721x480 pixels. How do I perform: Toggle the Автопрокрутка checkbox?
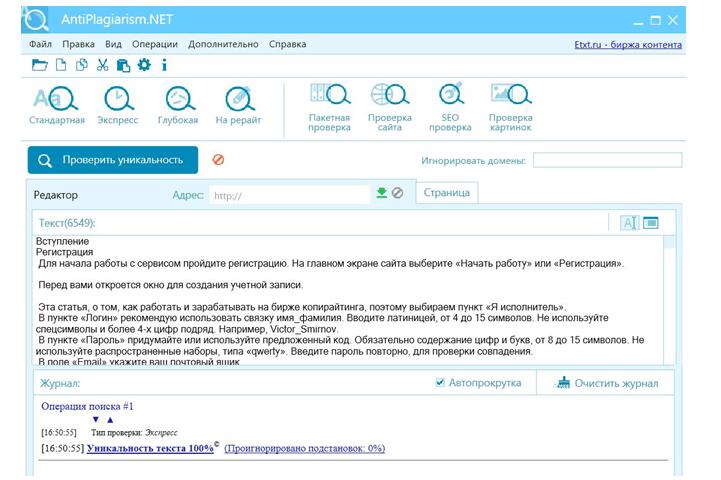pos(440,383)
